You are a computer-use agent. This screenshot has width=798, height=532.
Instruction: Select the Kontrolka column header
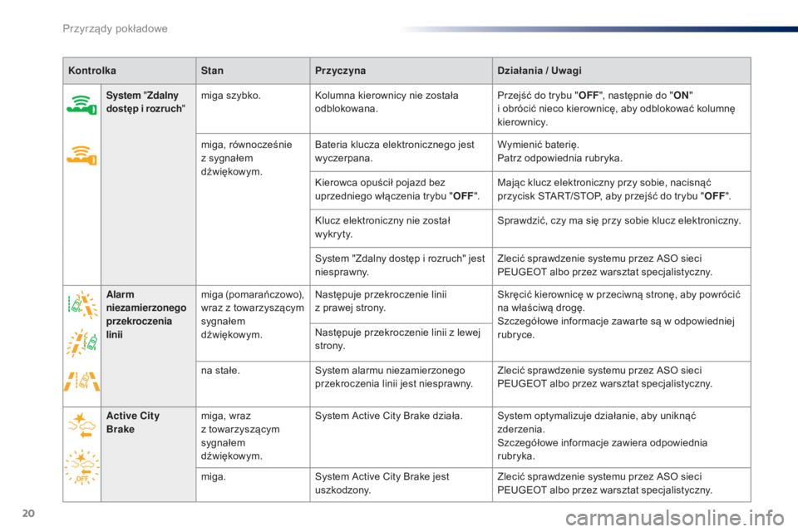tap(92, 71)
